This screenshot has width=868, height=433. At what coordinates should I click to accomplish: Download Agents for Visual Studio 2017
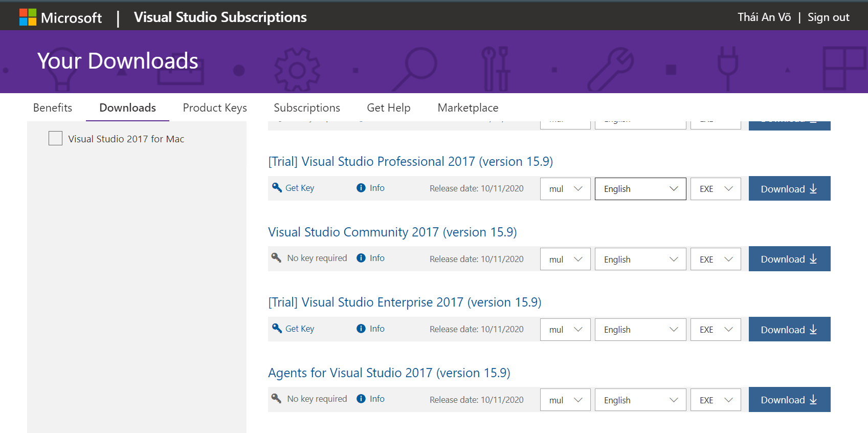click(789, 400)
